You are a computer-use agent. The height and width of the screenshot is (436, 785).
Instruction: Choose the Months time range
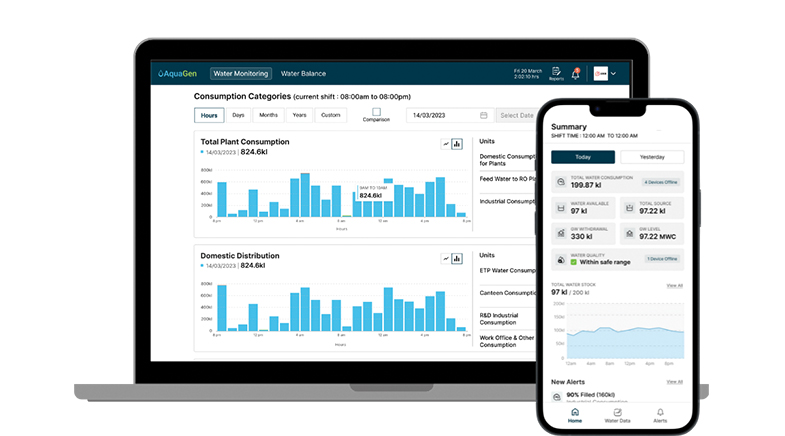269,115
